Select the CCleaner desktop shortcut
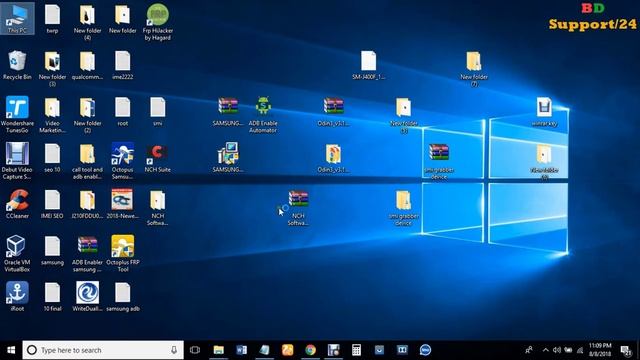640x360 pixels. 17,204
